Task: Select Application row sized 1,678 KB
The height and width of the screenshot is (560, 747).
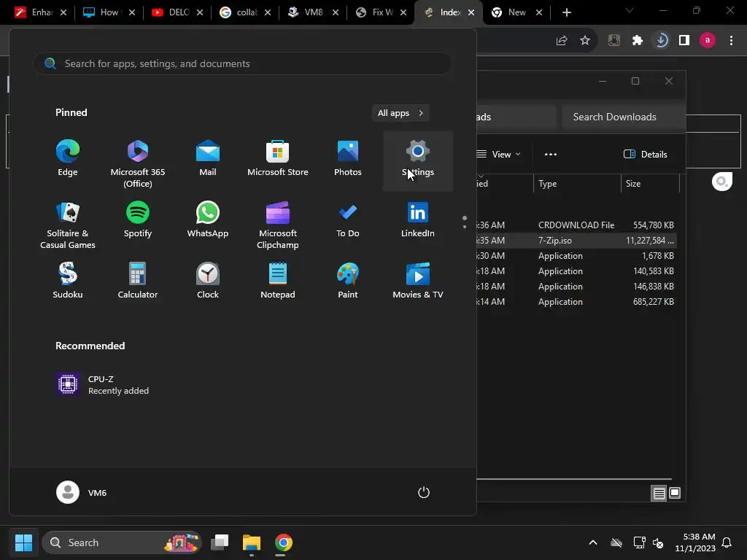Action: pos(576,256)
